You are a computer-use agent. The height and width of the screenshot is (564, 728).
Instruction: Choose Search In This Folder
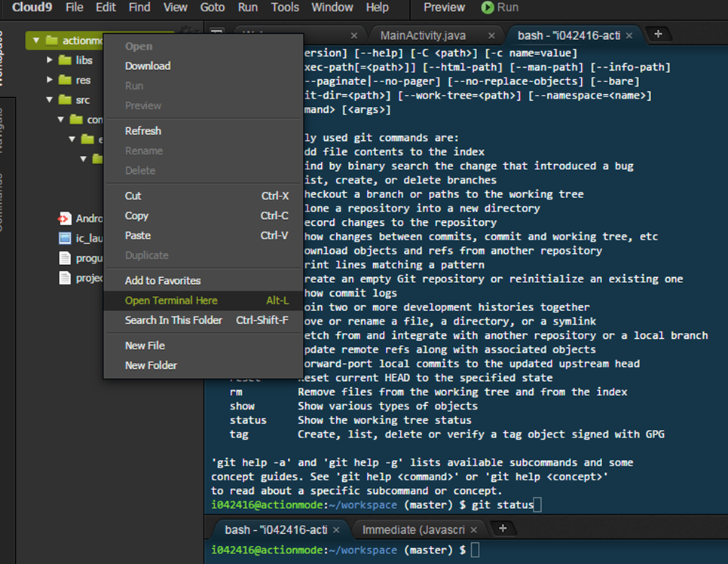(x=203, y=321)
